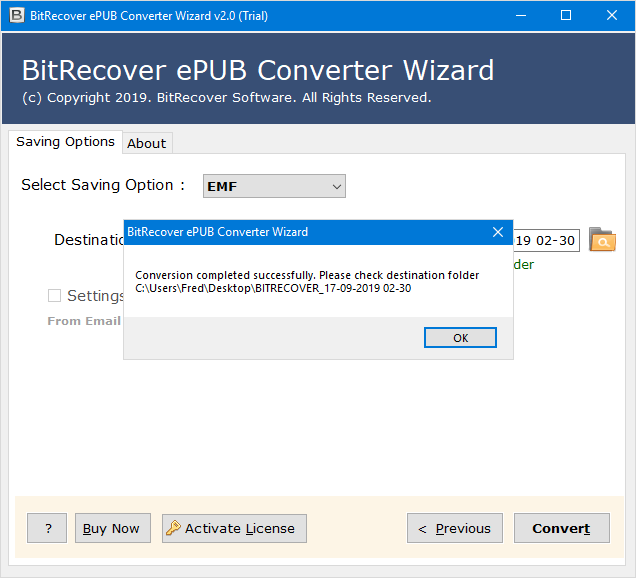
Task: Toggle the Settings checkbox
Action: [54, 295]
